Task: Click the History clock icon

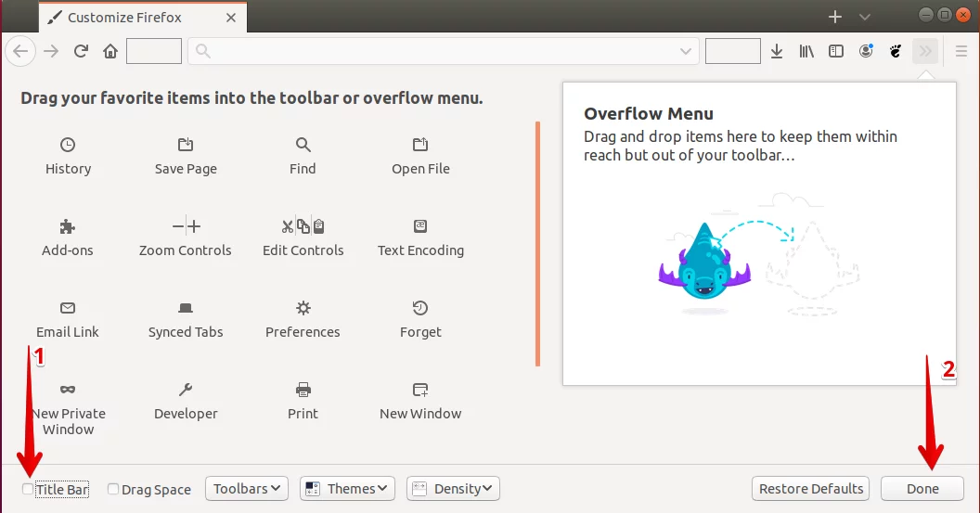Action: [x=68, y=145]
